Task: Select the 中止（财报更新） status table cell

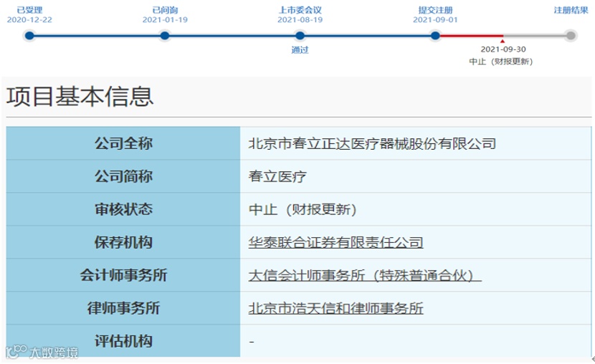Action: (x=416, y=209)
